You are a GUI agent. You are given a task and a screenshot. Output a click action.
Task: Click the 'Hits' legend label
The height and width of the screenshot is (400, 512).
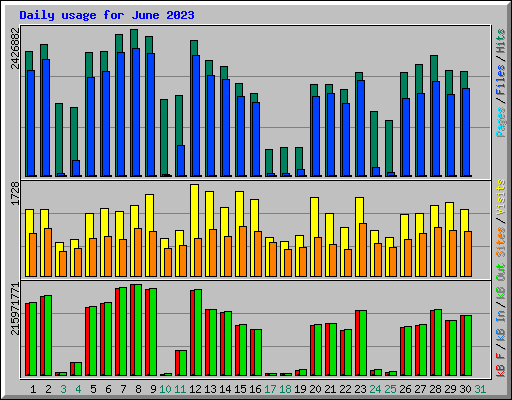(501, 41)
